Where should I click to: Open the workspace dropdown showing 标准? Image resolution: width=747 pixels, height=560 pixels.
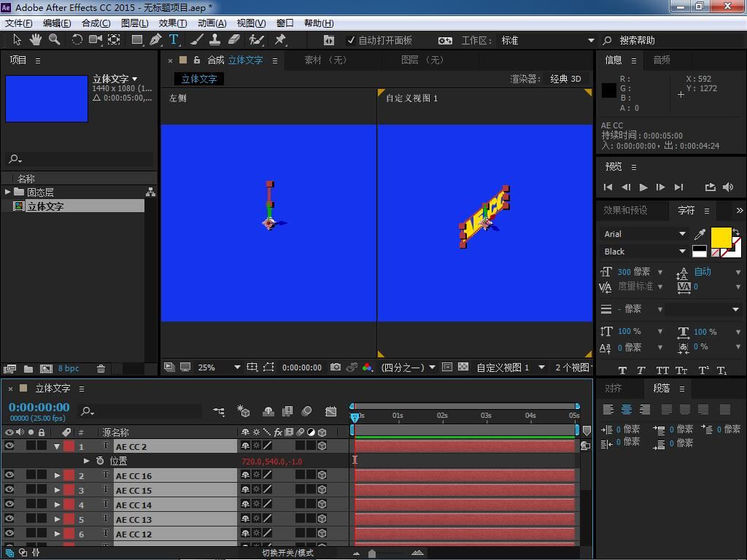point(547,41)
